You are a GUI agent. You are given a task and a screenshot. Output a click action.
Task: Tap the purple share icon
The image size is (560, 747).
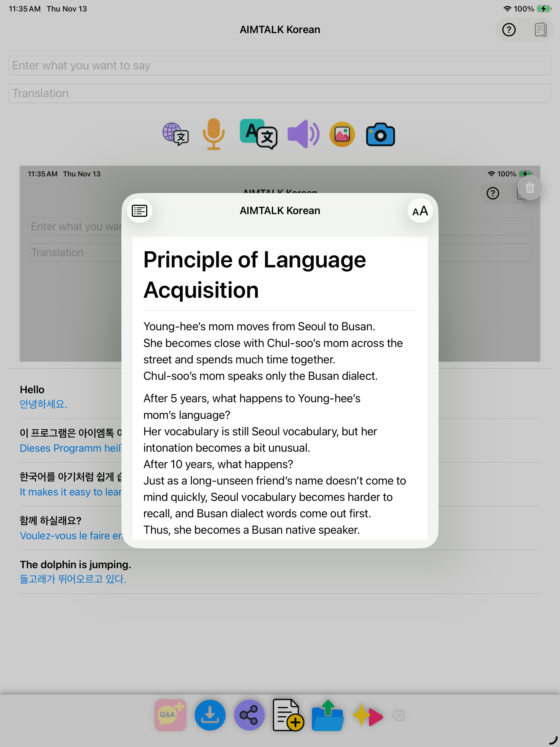tap(249, 715)
